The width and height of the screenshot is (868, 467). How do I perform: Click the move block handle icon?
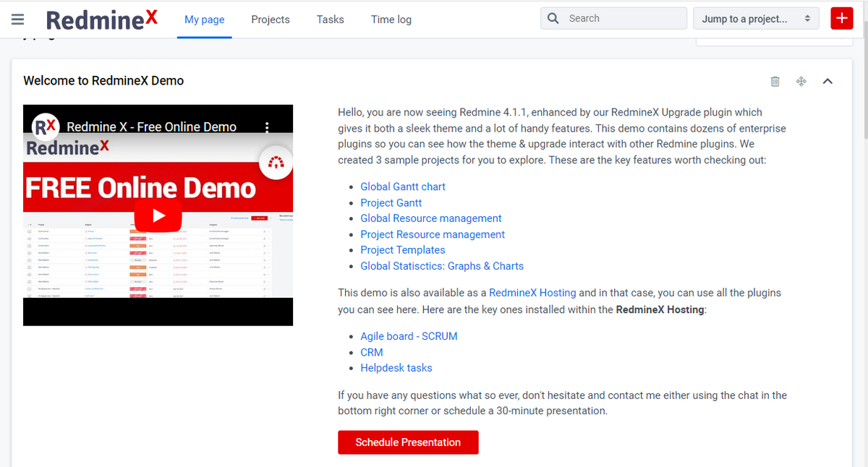pos(801,81)
